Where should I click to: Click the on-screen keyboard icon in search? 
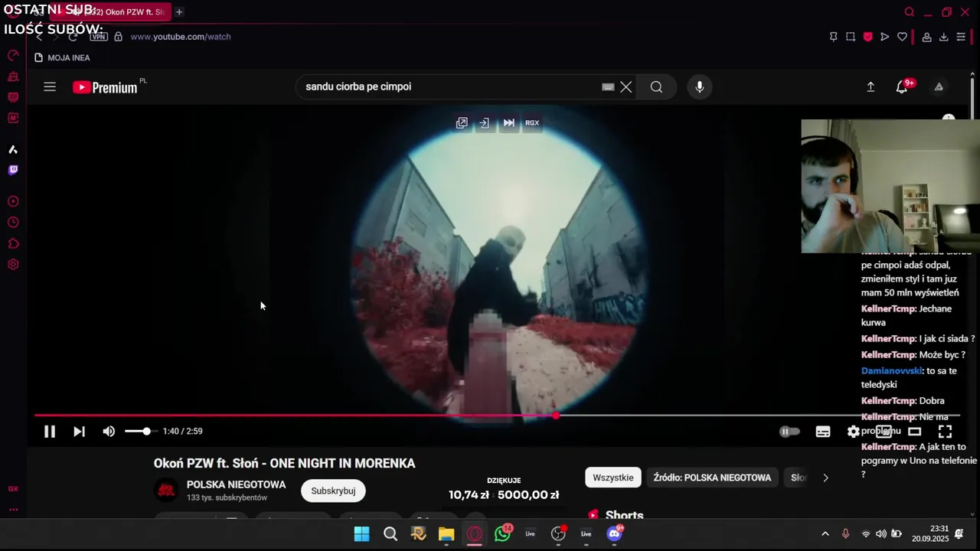click(x=608, y=87)
